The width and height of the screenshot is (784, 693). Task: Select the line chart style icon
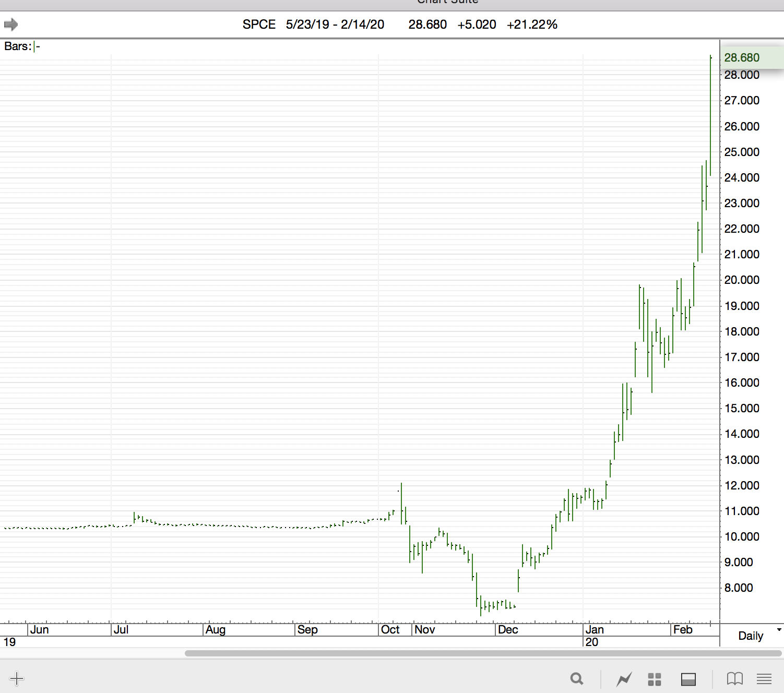coord(624,679)
